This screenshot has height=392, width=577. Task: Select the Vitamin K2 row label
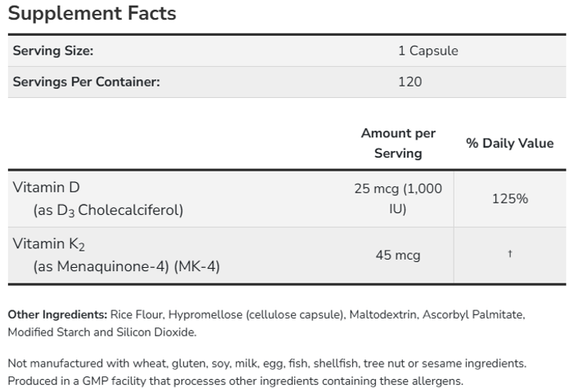(49, 244)
